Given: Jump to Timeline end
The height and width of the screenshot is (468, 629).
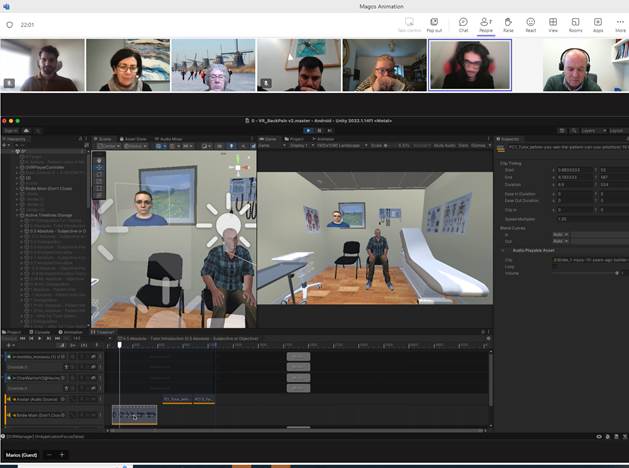Looking at the screenshot, I should [x=57, y=338].
